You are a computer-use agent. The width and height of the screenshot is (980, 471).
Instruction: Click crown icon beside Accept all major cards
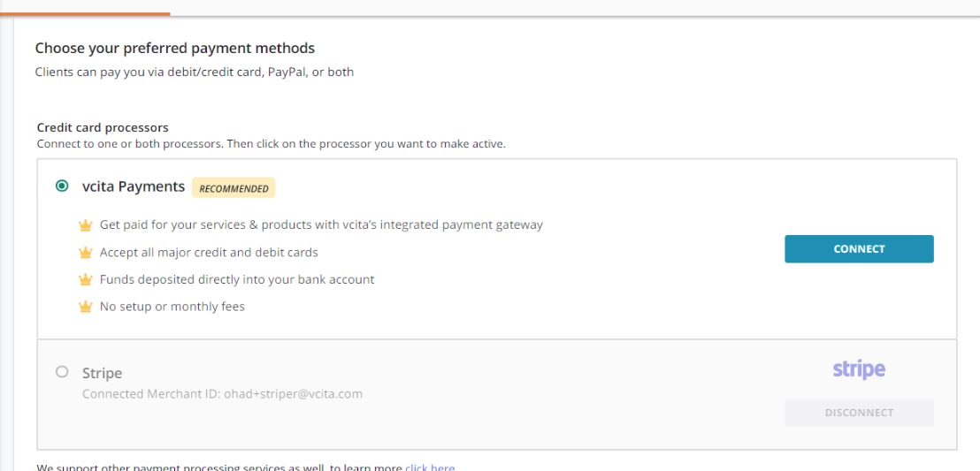(x=86, y=253)
